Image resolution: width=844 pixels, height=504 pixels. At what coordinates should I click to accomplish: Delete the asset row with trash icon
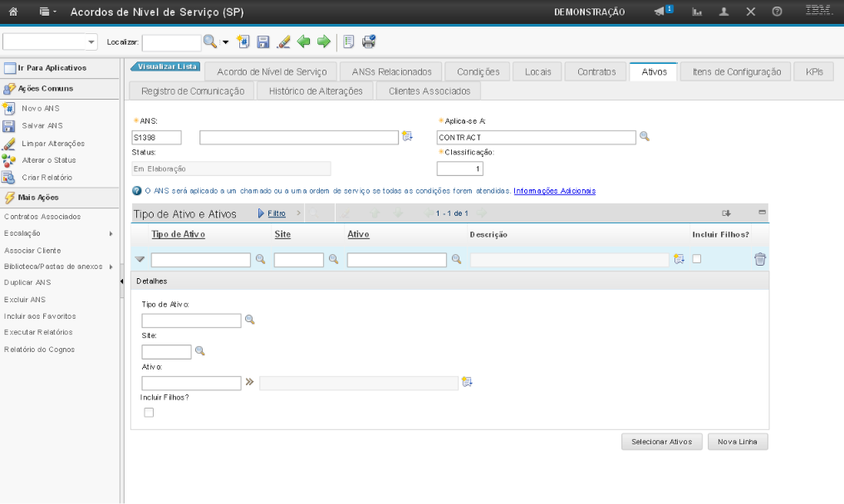coord(759,259)
